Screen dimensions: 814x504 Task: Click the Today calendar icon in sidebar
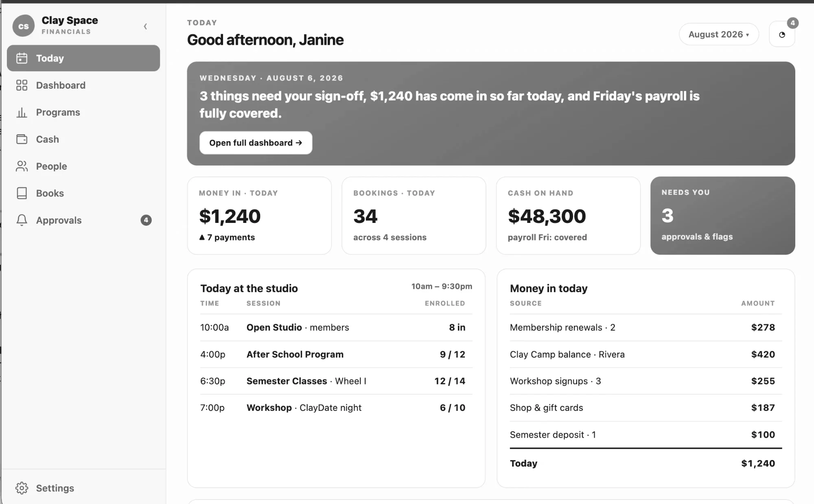point(22,58)
